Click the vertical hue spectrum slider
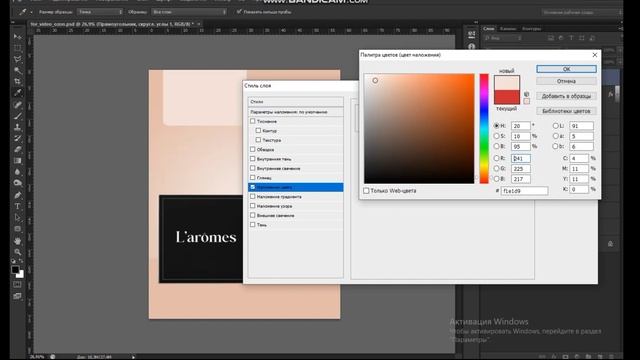This screenshot has width=640, height=360. coord(484,129)
